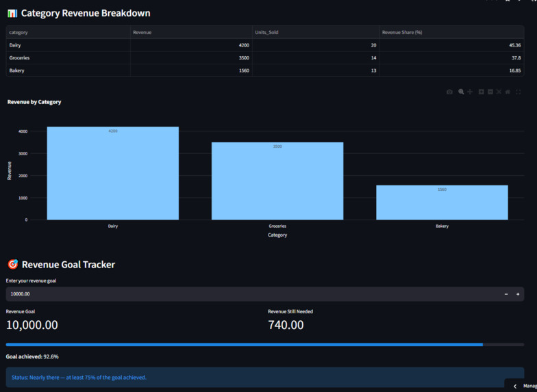Click the Groceries bar in the chart
537x392 pixels.
coord(277,181)
